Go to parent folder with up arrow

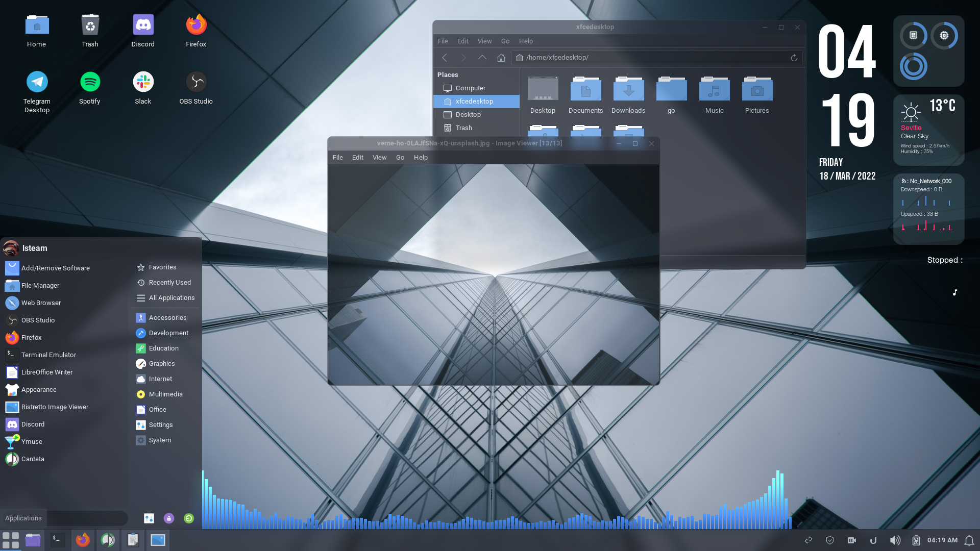pos(482,58)
